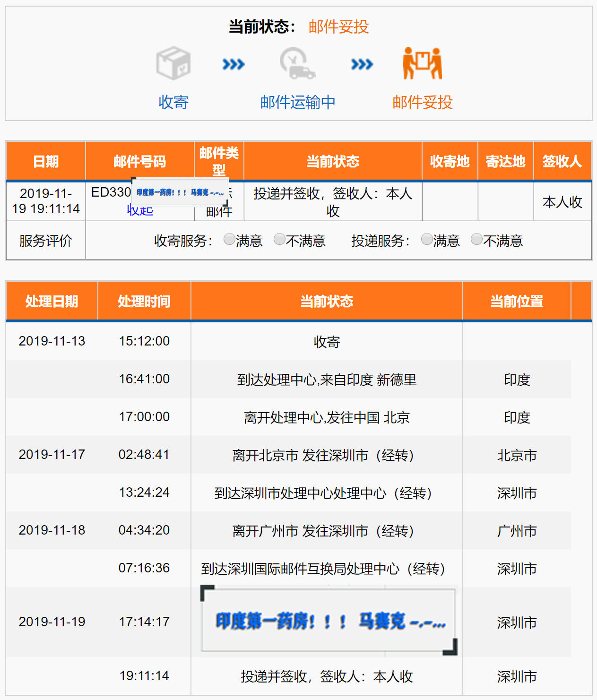Screen dimensions: 597x700
Task: Select 满意 for 投递服务
Action: pyautogui.click(x=426, y=240)
